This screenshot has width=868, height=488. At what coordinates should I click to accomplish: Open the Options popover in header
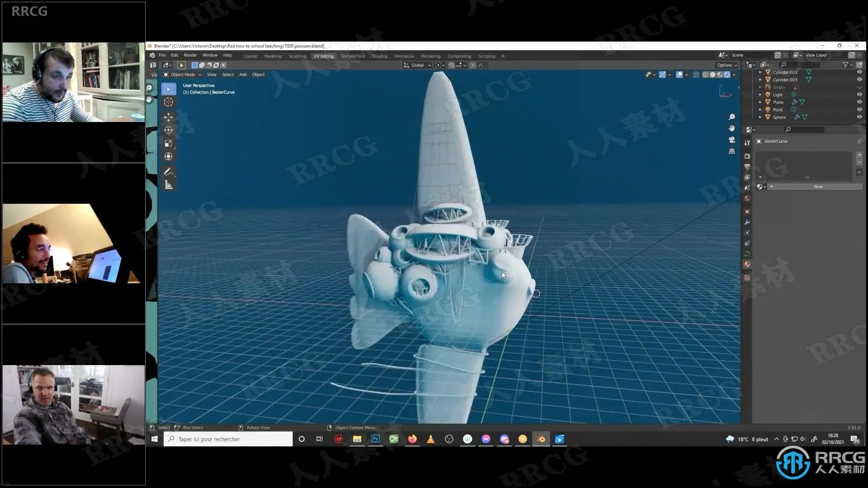(726, 65)
